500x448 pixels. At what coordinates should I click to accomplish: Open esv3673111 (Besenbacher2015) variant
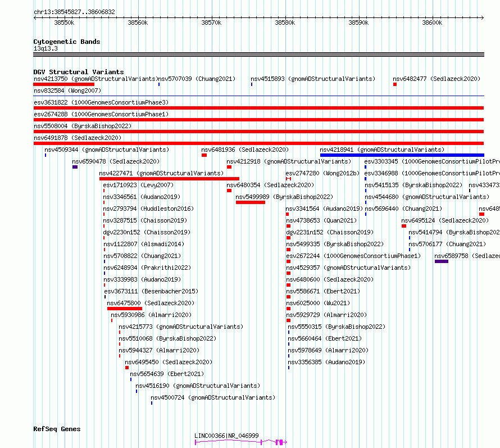coord(151,291)
